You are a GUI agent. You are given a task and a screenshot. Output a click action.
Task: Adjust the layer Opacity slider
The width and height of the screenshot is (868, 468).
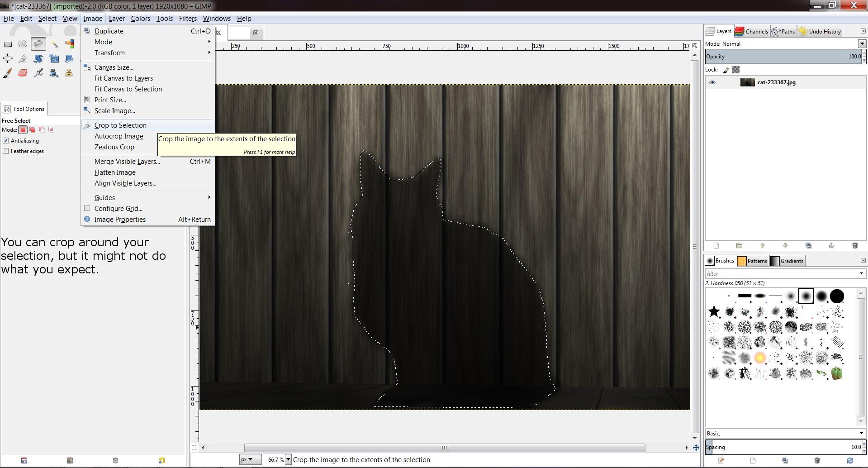pyautogui.click(x=783, y=57)
